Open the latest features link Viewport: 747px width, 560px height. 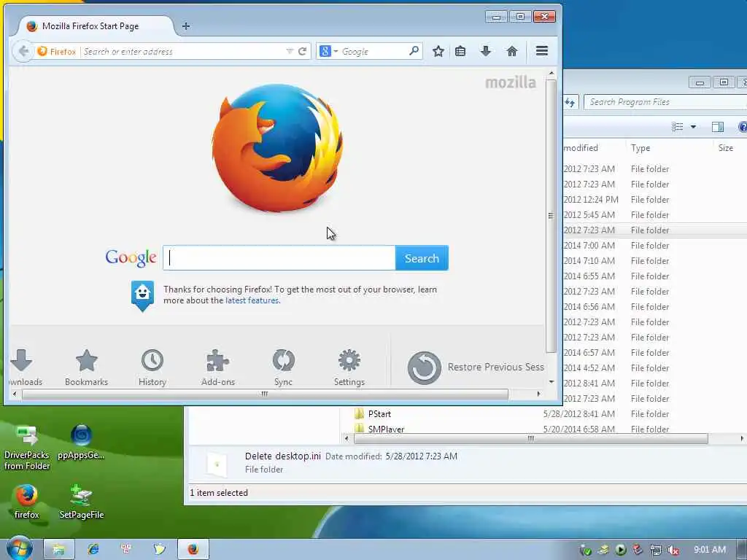252,300
